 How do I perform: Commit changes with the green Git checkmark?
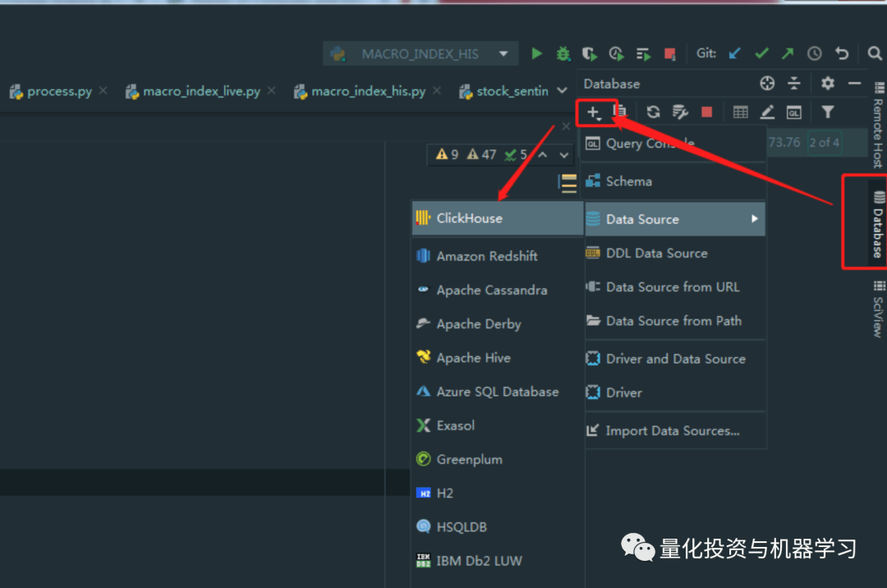click(761, 53)
